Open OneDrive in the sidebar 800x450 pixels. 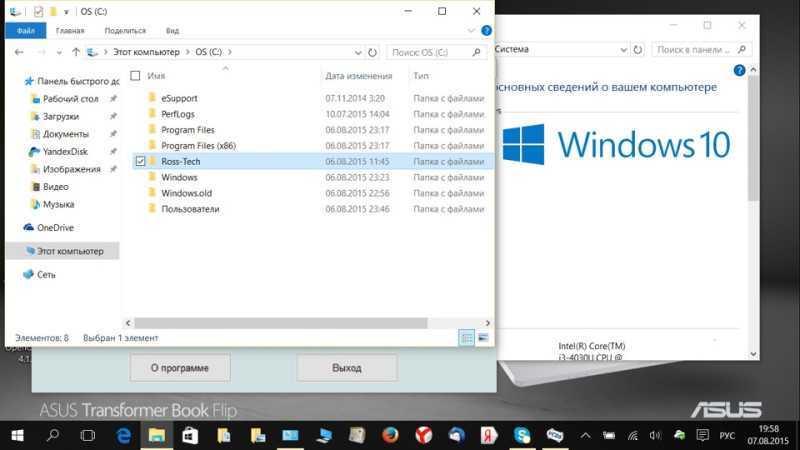pos(55,228)
